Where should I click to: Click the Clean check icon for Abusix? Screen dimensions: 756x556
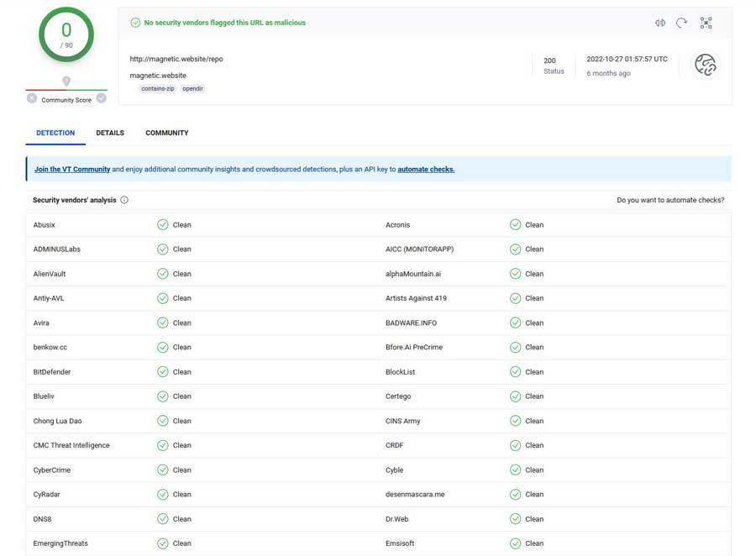click(x=163, y=225)
